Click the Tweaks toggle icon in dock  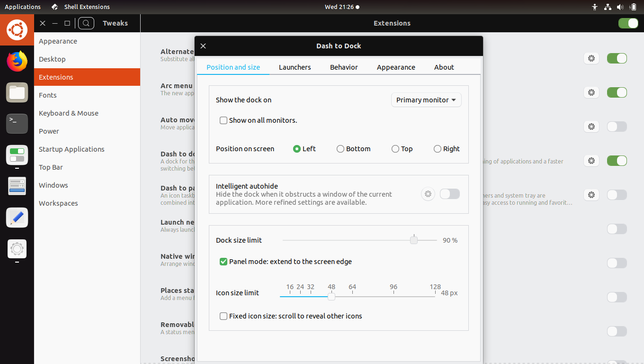point(17,155)
